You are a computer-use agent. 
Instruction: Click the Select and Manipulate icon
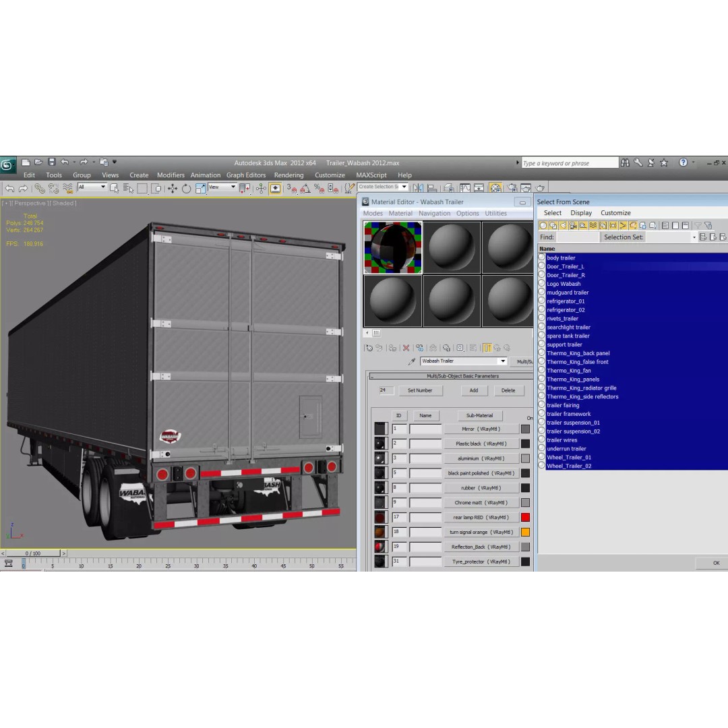(x=261, y=189)
